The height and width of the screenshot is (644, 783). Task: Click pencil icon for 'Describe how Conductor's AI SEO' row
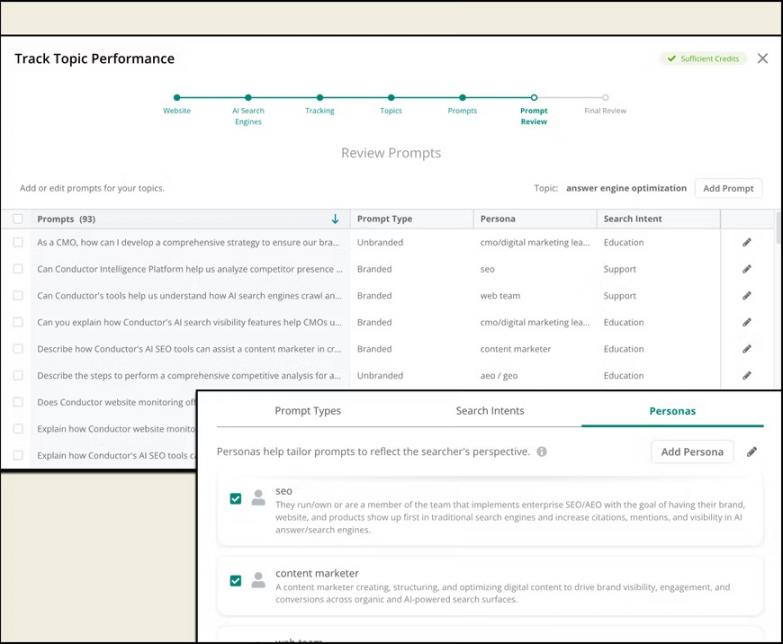click(747, 349)
